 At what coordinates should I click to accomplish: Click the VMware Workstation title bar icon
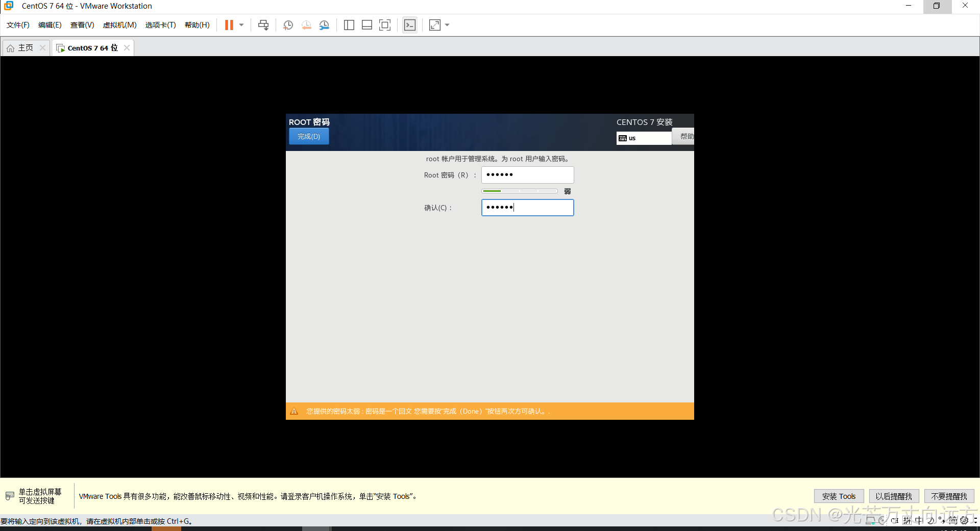tap(9, 6)
